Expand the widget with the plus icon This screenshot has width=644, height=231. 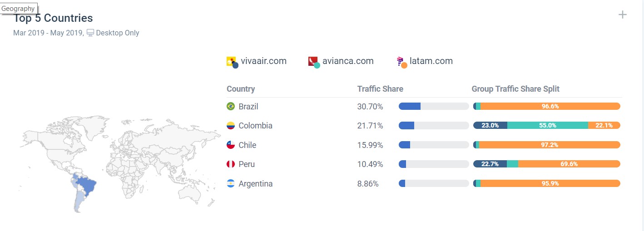pos(622,15)
